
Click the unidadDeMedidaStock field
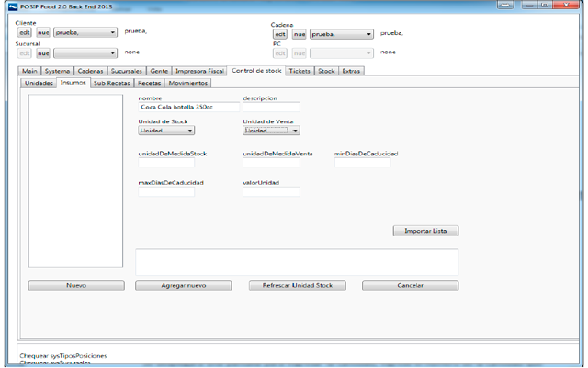pyautogui.click(x=166, y=163)
